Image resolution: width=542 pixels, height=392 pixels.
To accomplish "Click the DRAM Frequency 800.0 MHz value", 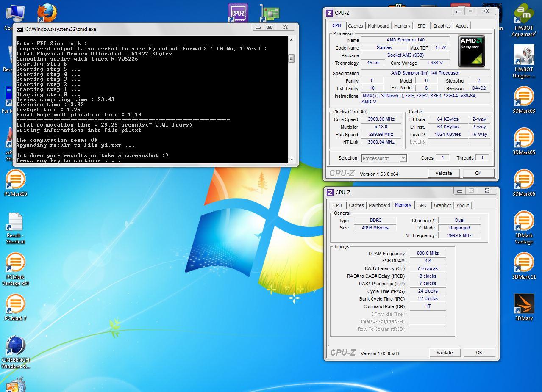I will pyautogui.click(x=428, y=254).
